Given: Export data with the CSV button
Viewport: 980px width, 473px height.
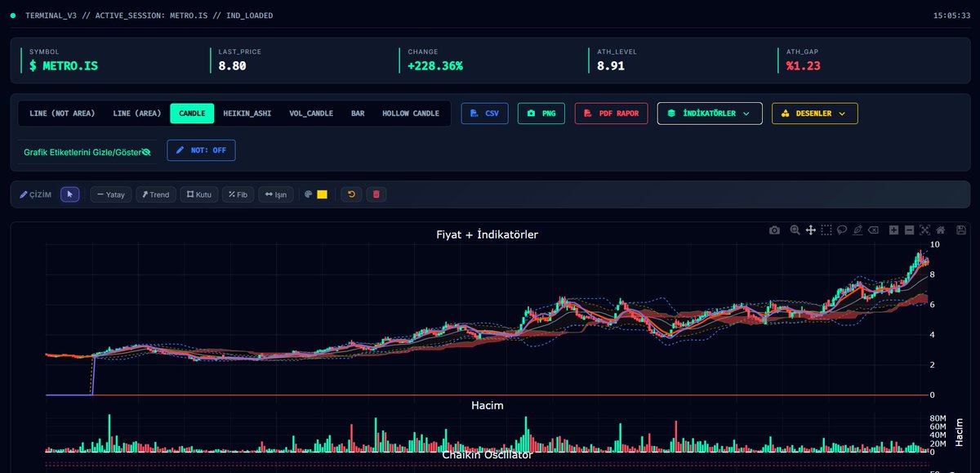Looking at the screenshot, I should click(x=485, y=114).
